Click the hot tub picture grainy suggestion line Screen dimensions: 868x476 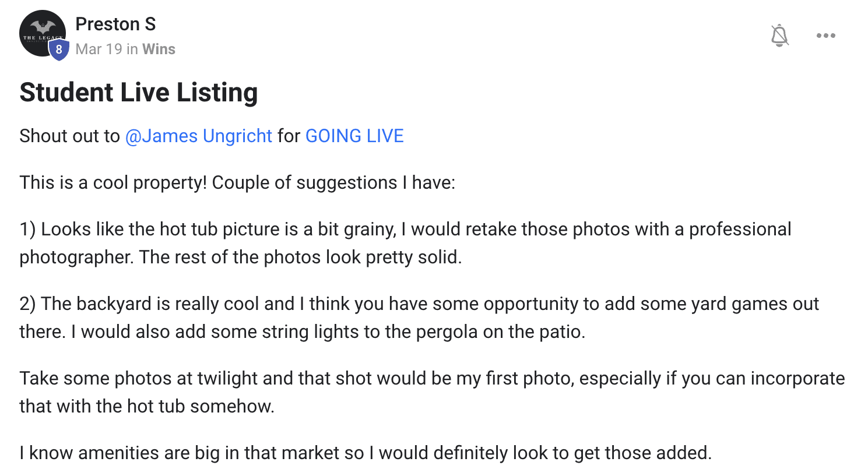coord(405,229)
